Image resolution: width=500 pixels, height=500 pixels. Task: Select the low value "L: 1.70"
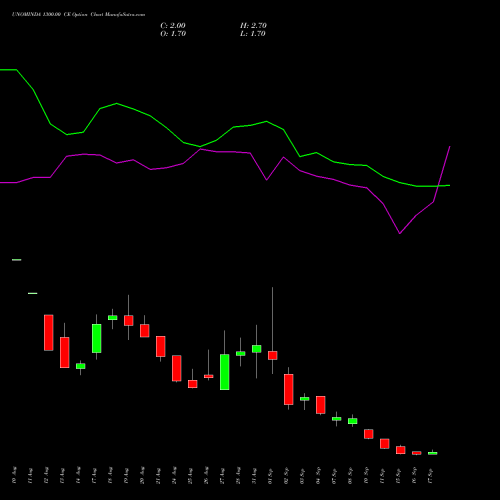(x=253, y=33)
